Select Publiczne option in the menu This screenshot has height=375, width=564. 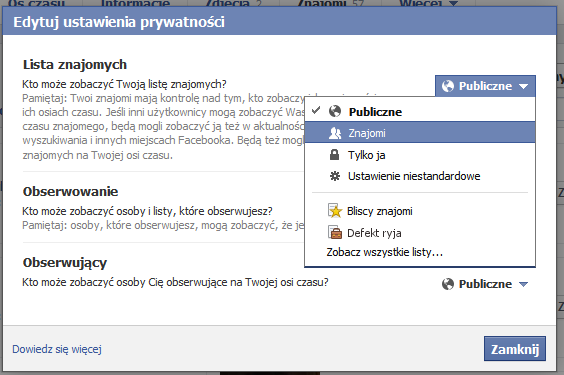tap(420, 111)
